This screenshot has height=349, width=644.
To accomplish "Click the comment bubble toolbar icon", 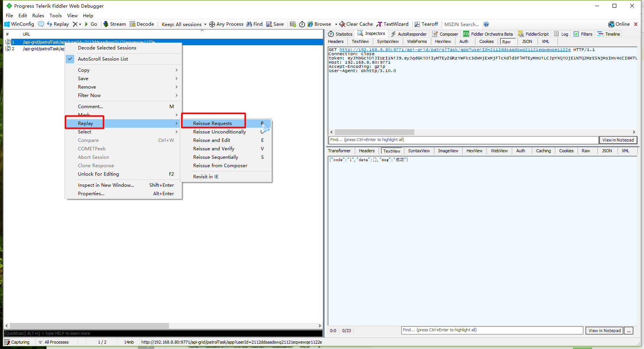I will click(41, 24).
